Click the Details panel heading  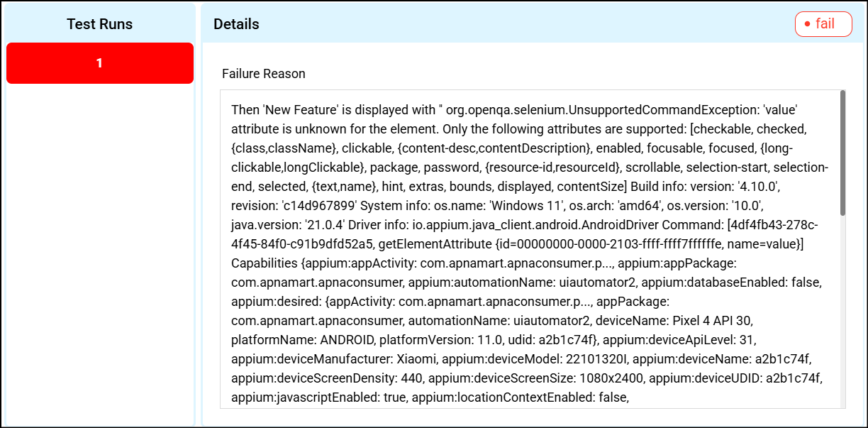coord(236,24)
